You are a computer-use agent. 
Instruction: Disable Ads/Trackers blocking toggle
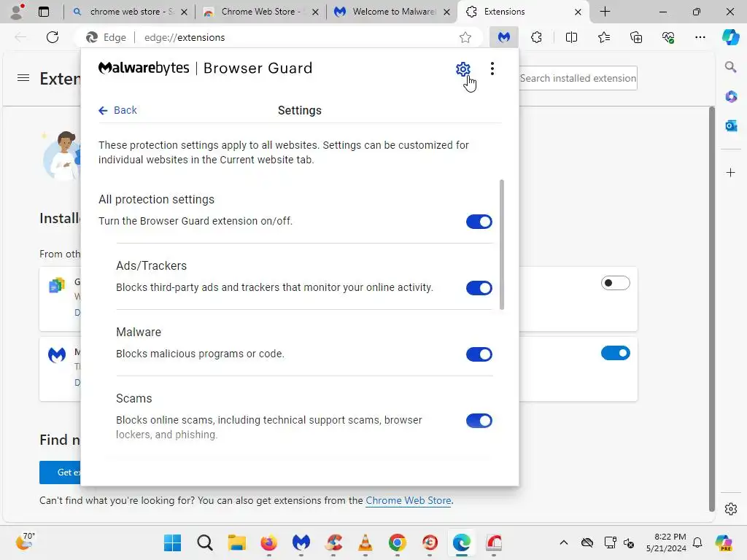pos(479,287)
